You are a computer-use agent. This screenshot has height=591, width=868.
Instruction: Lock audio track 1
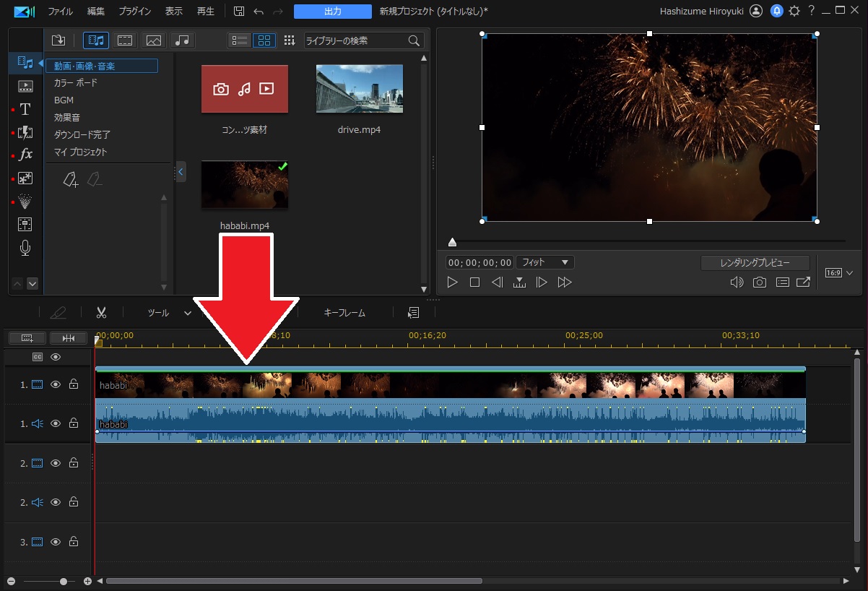[x=74, y=424]
